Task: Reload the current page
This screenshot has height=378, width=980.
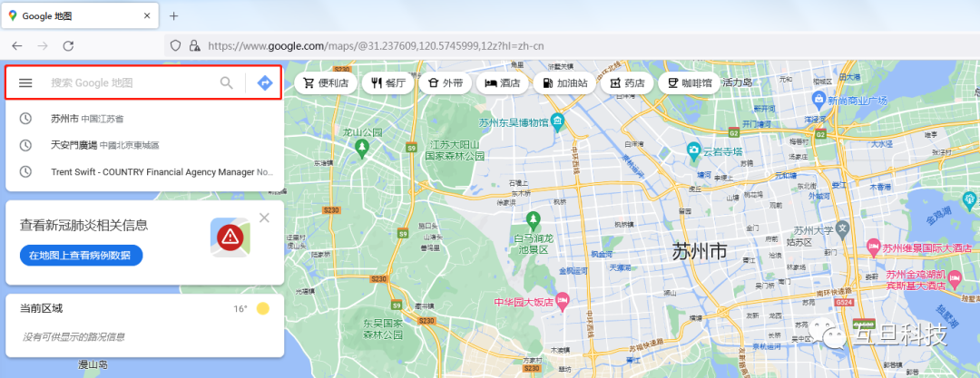Action: [x=69, y=45]
